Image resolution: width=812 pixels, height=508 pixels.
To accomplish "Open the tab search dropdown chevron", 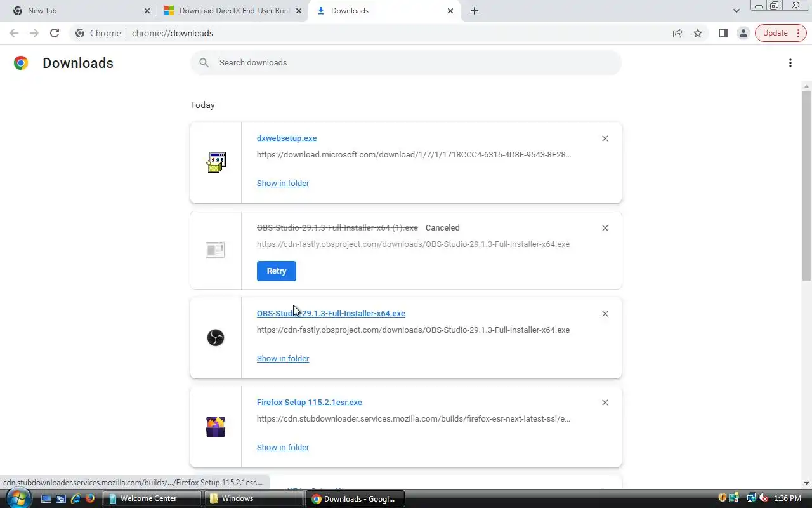I will pos(737,11).
